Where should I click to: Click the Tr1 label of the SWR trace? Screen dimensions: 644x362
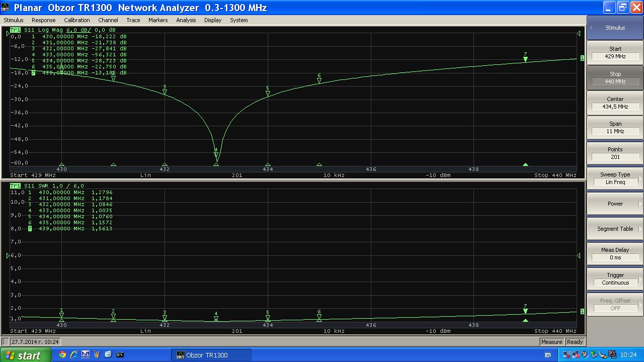[x=15, y=186]
